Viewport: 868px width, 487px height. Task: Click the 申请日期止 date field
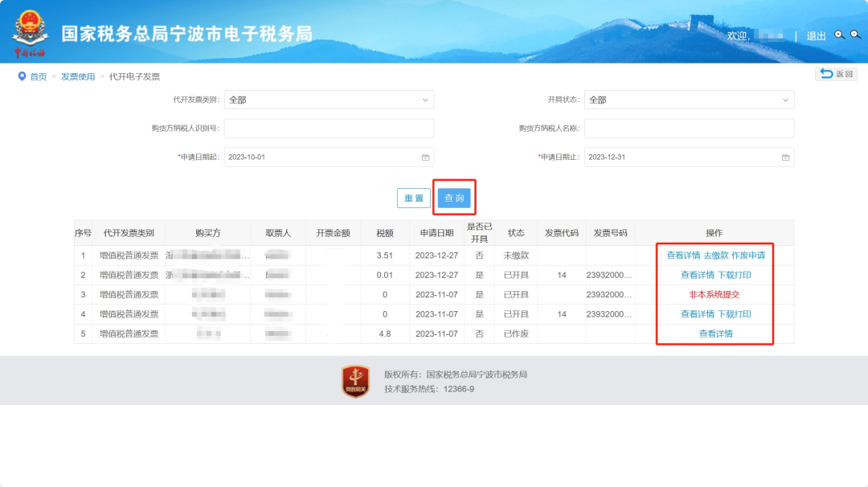[690, 158]
